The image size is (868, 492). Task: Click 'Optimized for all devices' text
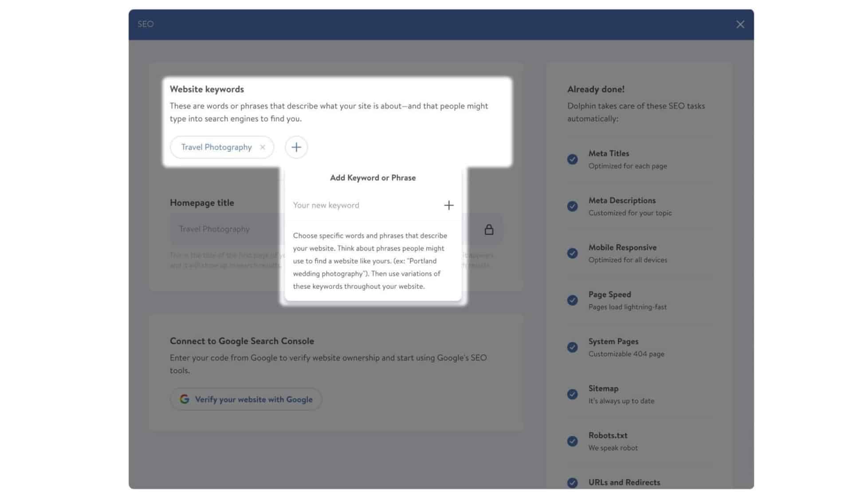[x=628, y=260]
